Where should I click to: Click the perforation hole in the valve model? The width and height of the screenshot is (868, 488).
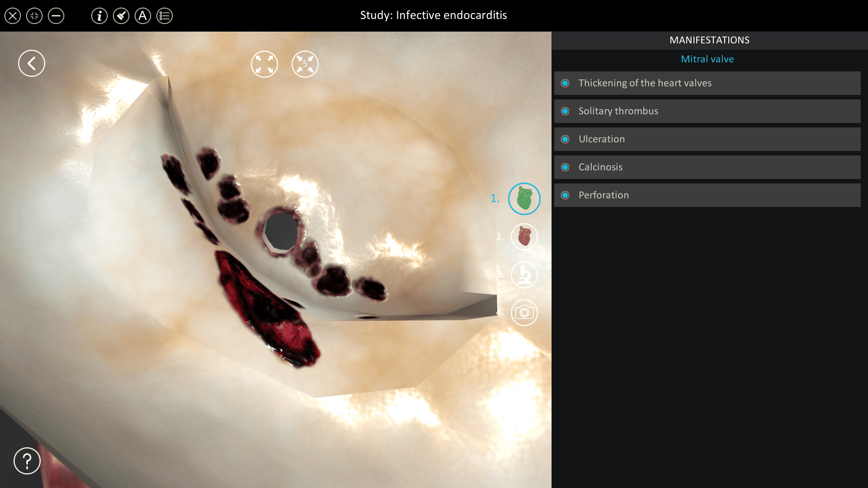coord(281,232)
